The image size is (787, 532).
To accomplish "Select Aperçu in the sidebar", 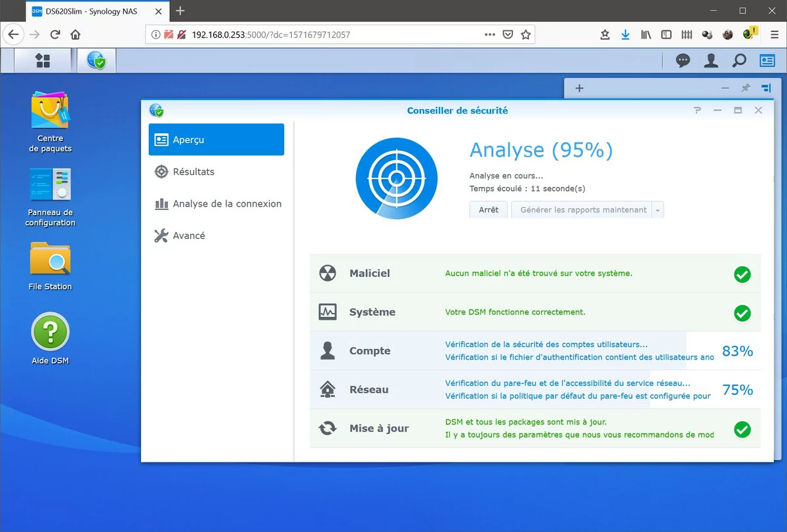I will (x=216, y=140).
